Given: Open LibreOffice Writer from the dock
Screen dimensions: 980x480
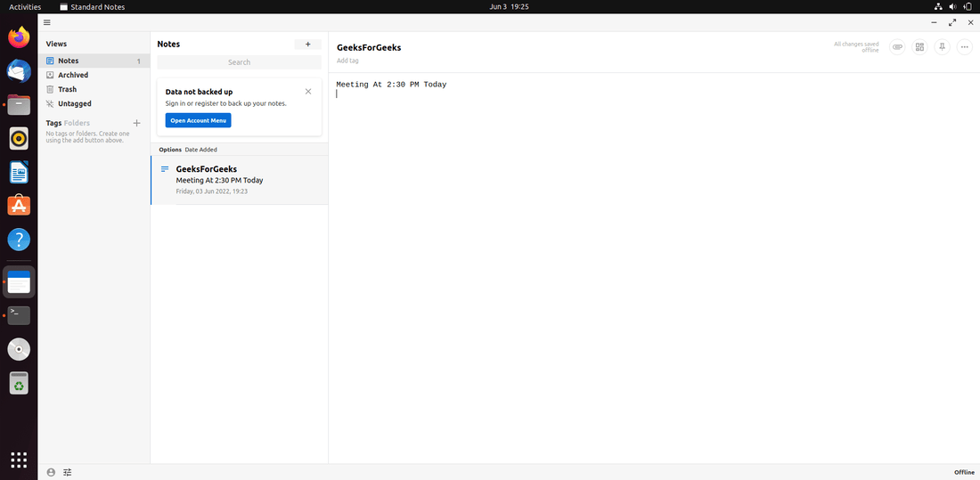Looking at the screenshot, I should click(x=19, y=172).
